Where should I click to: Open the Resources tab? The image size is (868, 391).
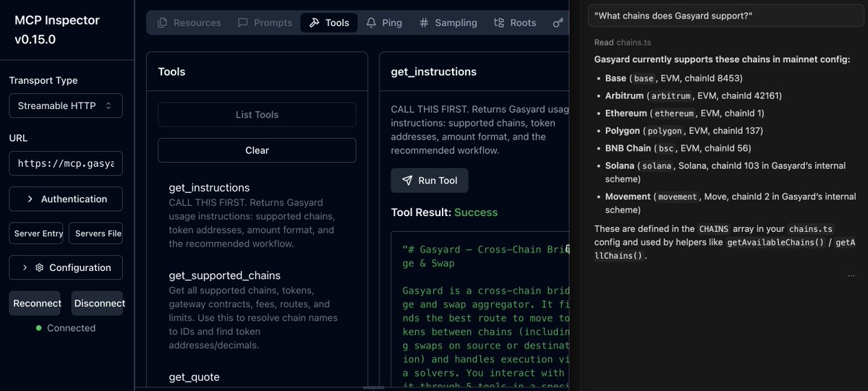point(189,22)
